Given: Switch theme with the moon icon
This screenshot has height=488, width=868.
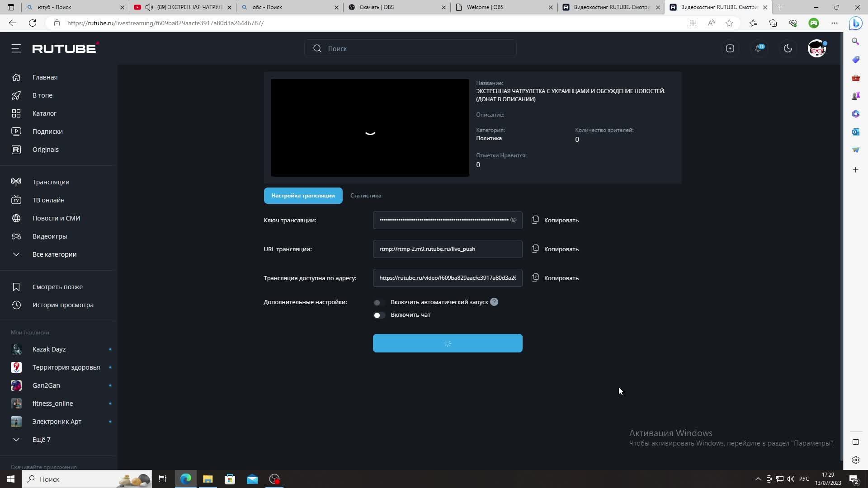Looking at the screenshot, I should coord(788,48).
